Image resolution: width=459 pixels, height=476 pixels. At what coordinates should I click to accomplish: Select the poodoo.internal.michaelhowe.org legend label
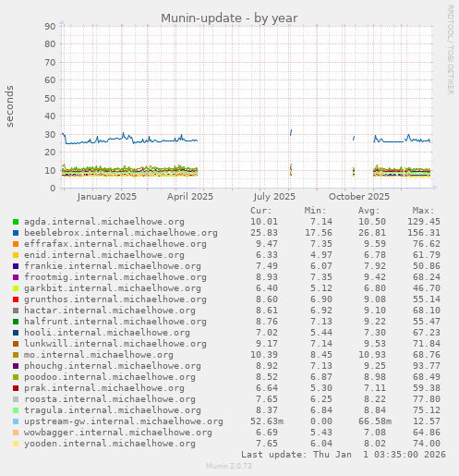click(110, 377)
